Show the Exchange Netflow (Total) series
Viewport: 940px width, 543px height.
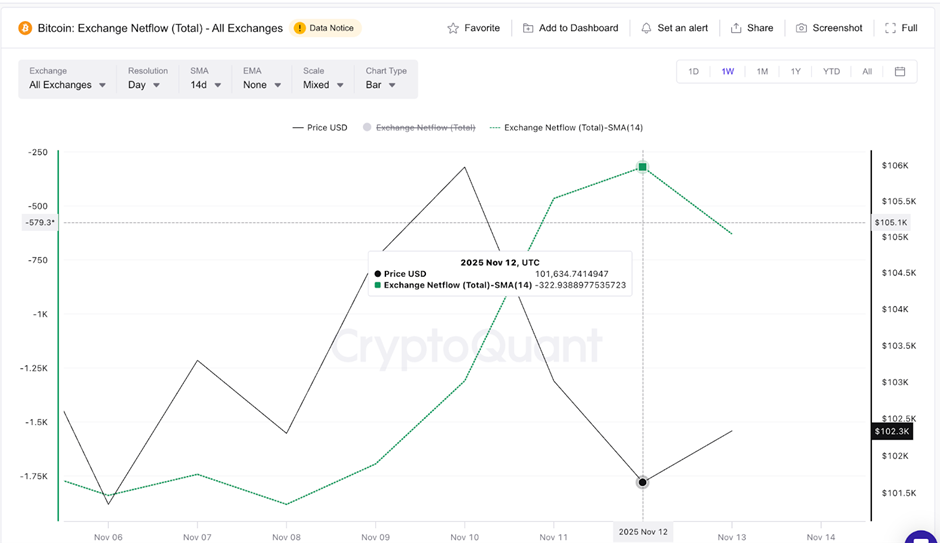click(x=419, y=128)
